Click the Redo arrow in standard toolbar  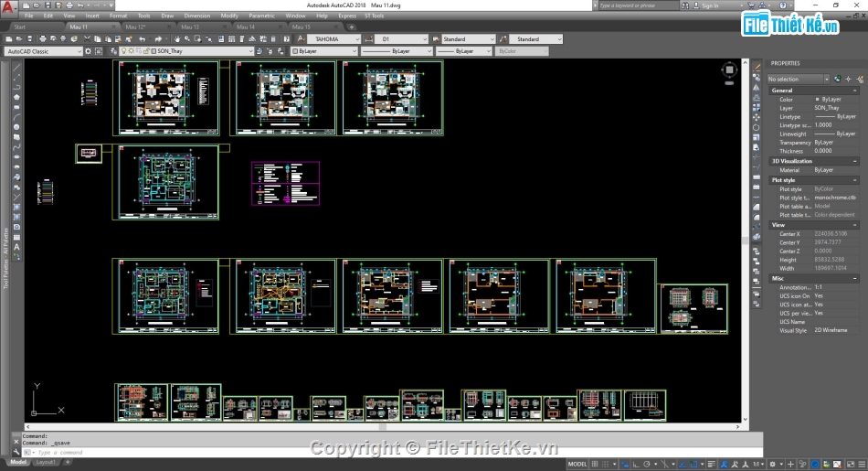click(158, 38)
